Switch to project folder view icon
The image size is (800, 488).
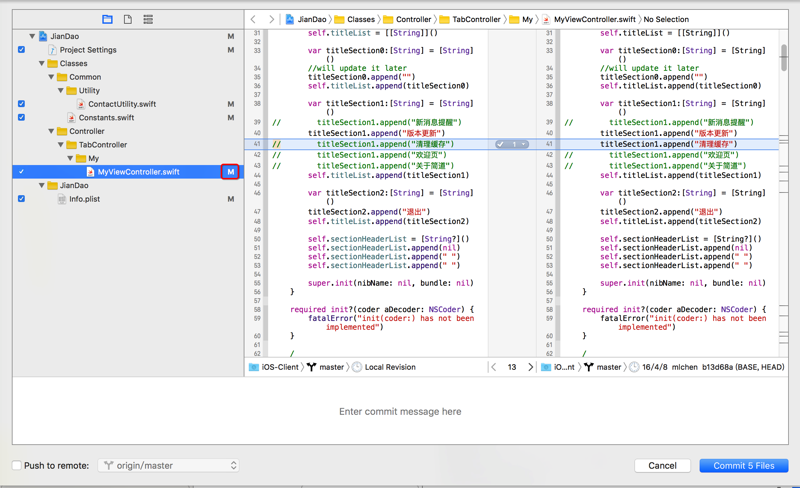pyautogui.click(x=107, y=19)
